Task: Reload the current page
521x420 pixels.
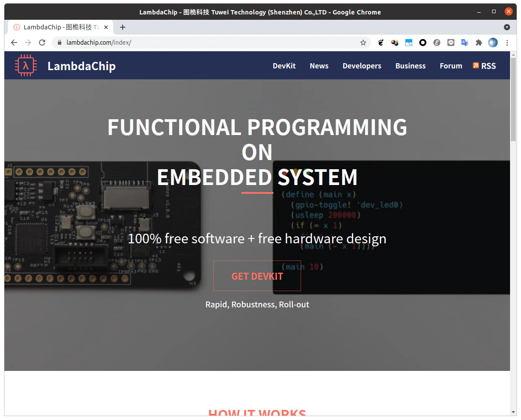Action: point(42,43)
